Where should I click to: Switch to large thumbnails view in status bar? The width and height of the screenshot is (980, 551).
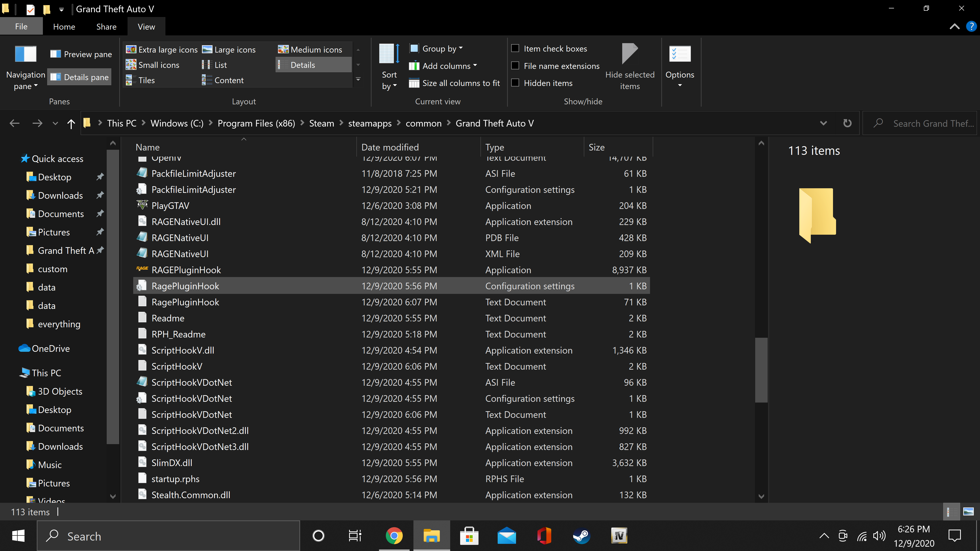pos(968,511)
